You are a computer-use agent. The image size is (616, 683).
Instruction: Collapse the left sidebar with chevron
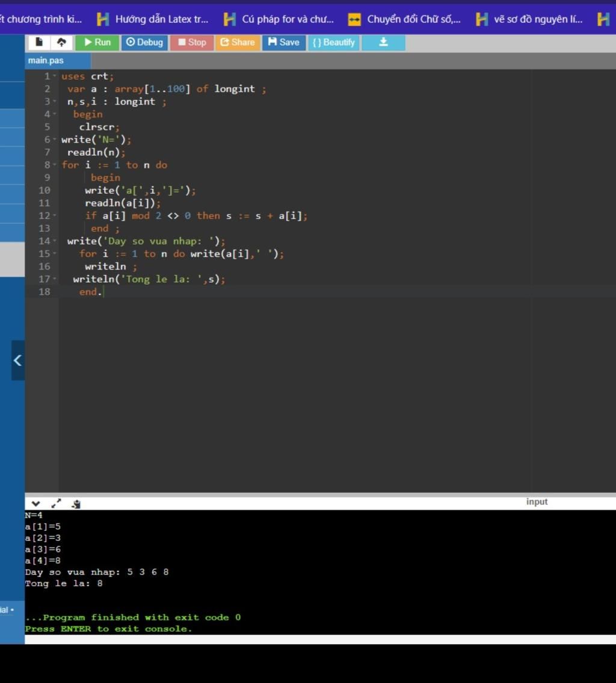coord(18,360)
